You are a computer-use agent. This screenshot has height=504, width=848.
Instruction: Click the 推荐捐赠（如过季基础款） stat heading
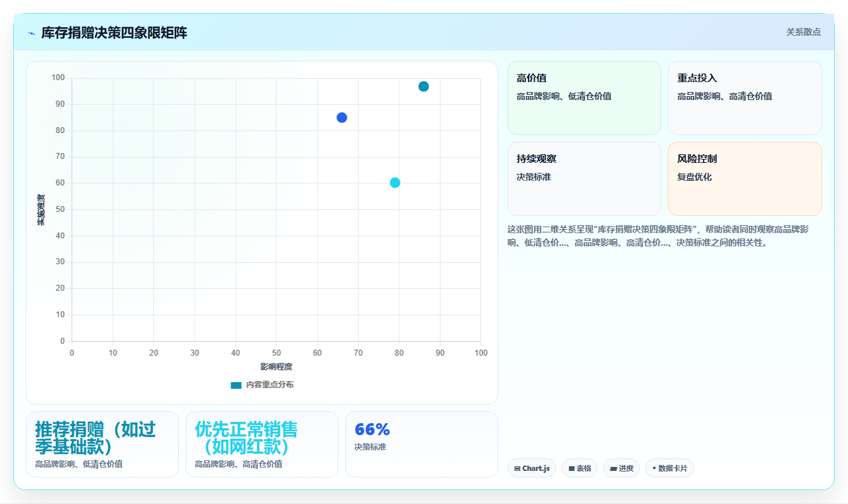(95, 438)
